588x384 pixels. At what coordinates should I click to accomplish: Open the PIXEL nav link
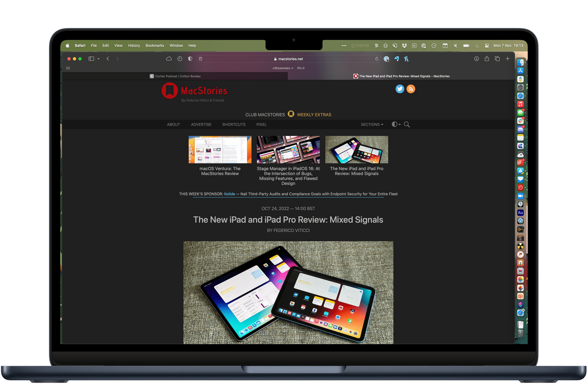[x=261, y=124]
